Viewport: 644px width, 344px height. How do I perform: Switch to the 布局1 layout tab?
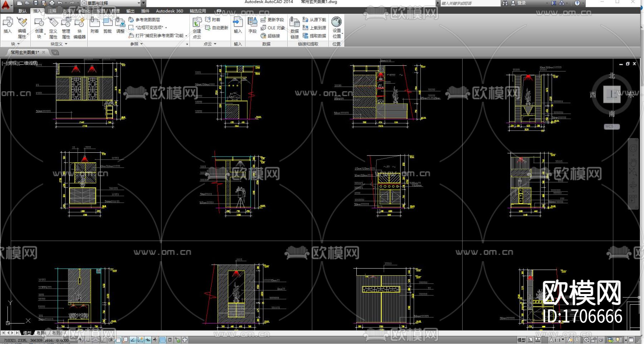(41, 333)
